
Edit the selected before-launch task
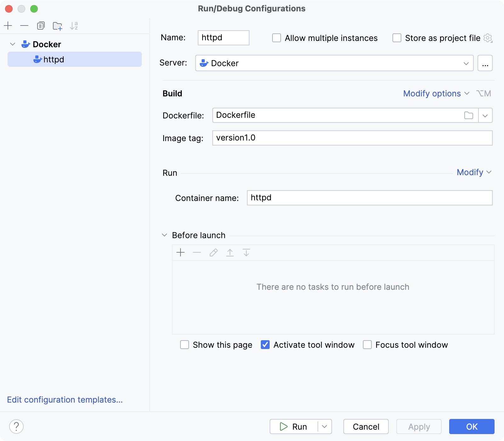(214, 252)
